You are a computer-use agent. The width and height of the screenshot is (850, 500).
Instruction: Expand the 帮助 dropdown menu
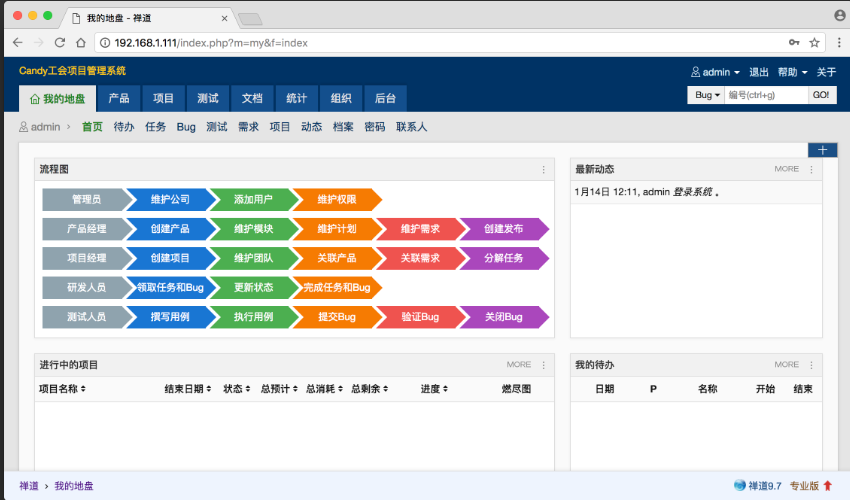pos(793,72)
